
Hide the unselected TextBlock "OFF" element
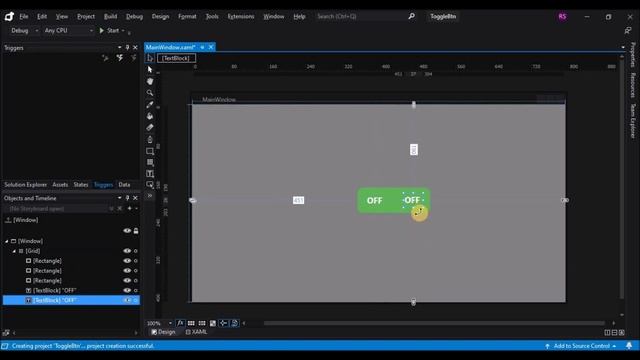click(127, 290)
